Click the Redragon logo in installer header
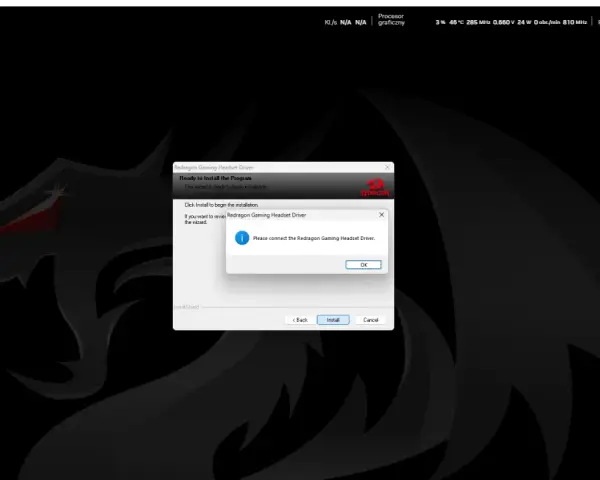Screen dimensions: 600x480 [x=375, y=187]
